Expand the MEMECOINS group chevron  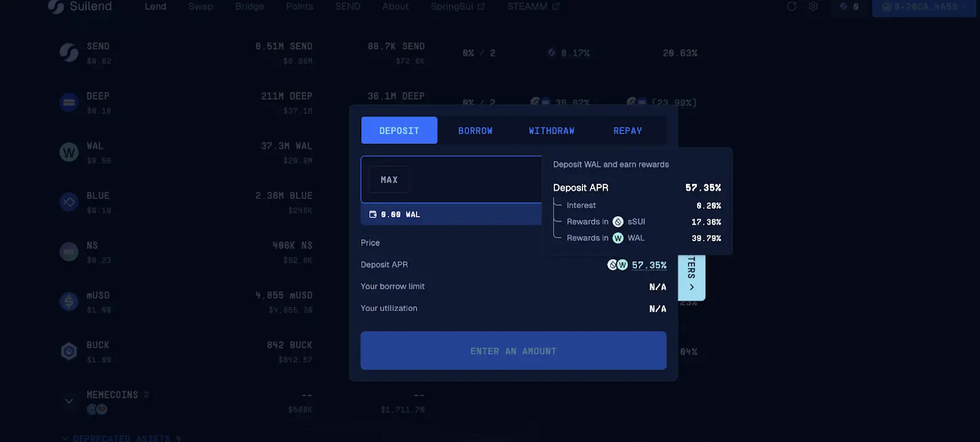69,401
